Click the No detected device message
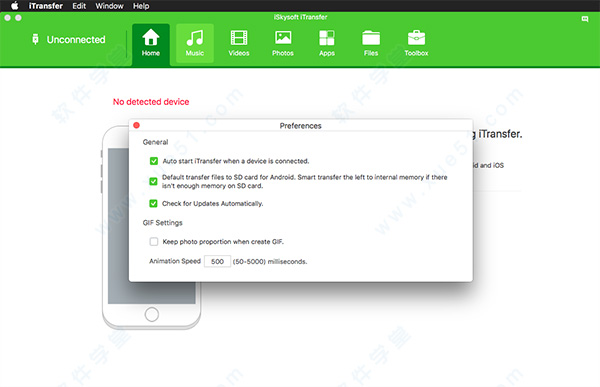 coord(151,102)
